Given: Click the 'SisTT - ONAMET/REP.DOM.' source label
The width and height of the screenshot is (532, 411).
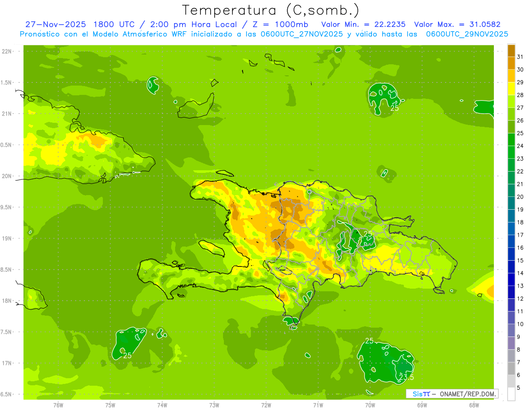Looking at the screenshot, I should pos(452,394).
